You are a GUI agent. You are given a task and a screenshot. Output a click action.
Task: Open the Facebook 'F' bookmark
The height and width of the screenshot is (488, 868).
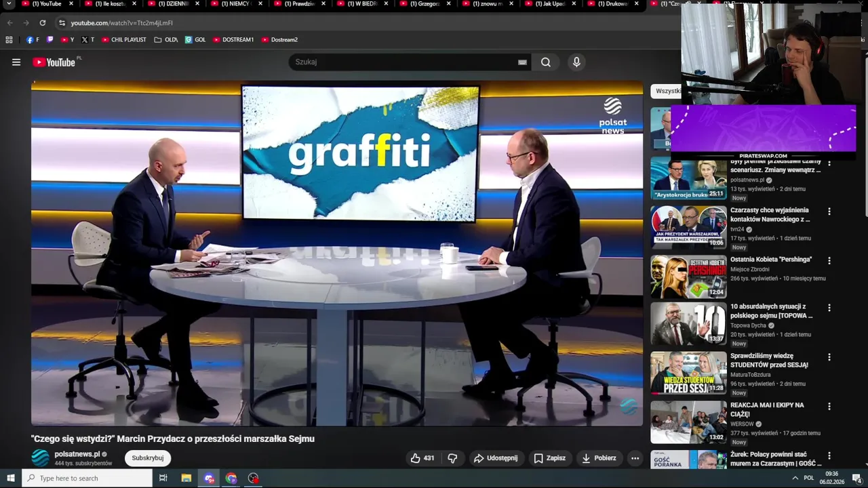coord(33,40)
